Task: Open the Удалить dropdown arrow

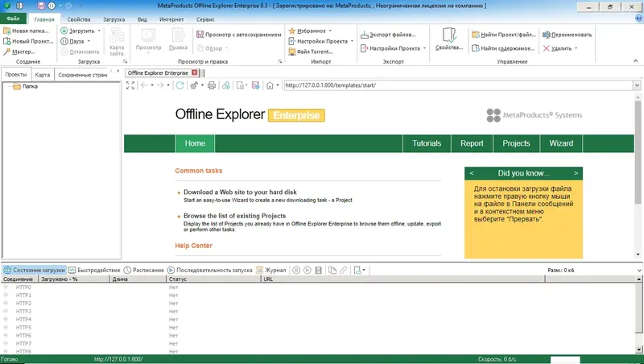Action: (x=576, y=48)
